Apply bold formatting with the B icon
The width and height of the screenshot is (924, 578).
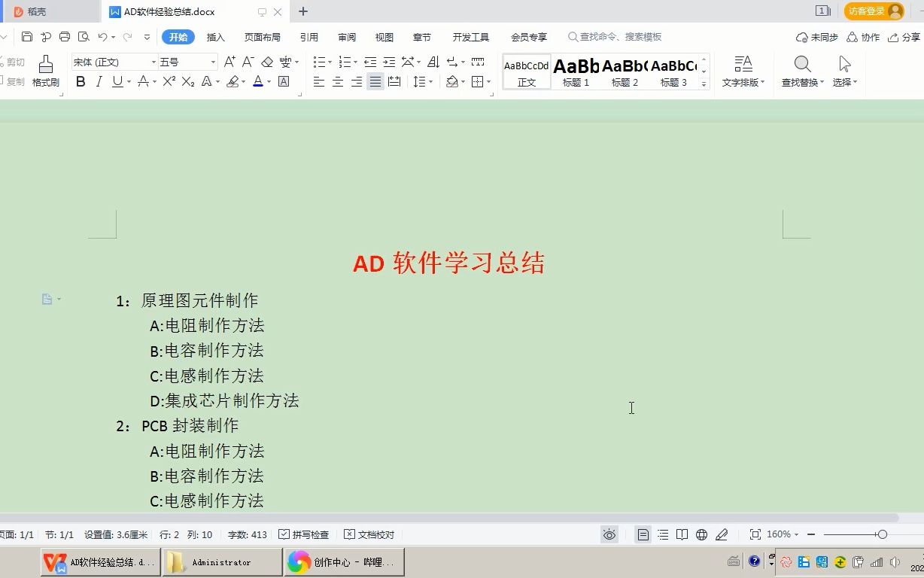click(x=81, y=81)
